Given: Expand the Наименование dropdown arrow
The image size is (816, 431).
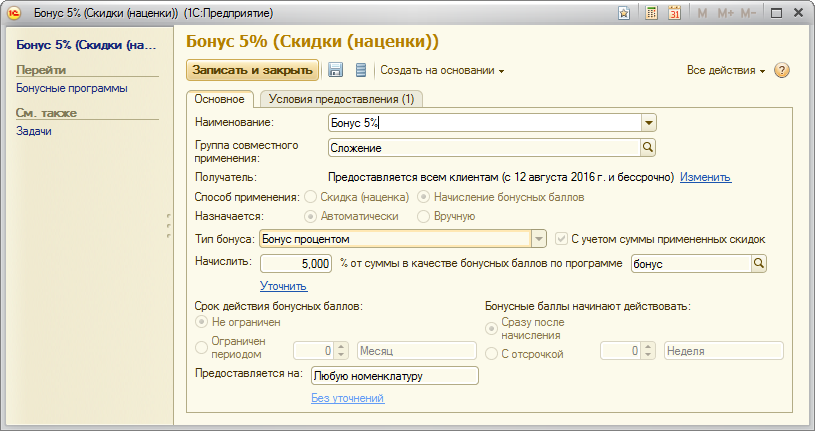Looking at the screenshot, I should click(648, 123).
